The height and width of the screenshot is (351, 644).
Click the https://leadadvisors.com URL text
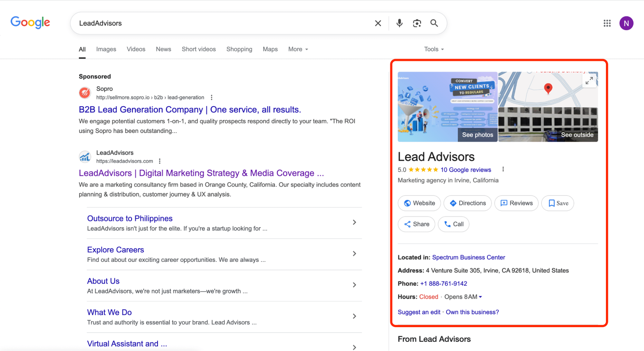(124, 161)
